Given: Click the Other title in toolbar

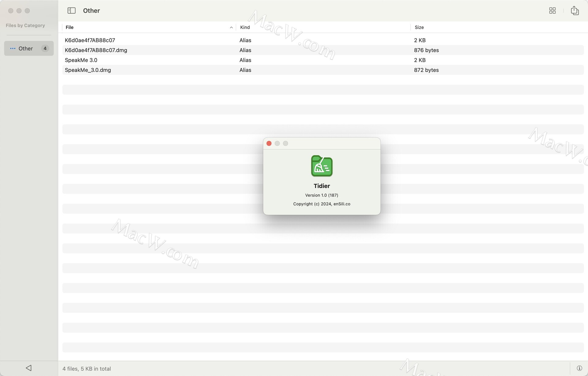Looking at the screenshot, I should pos(92,11).
